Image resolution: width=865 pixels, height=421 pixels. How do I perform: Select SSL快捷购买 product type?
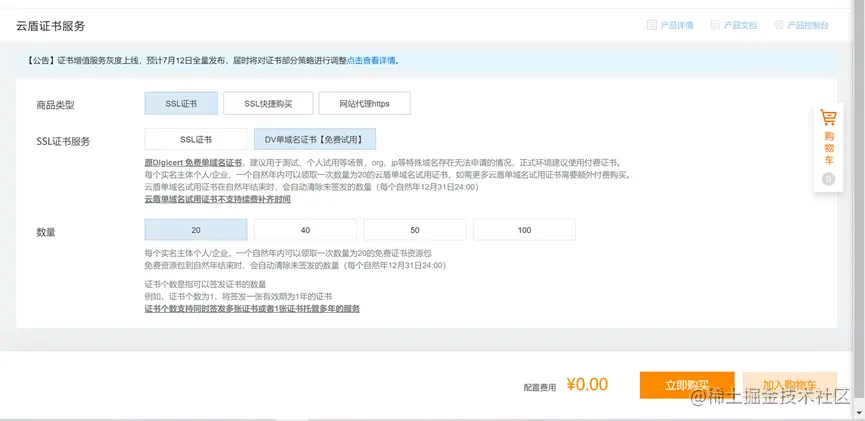tap(268, 103)
